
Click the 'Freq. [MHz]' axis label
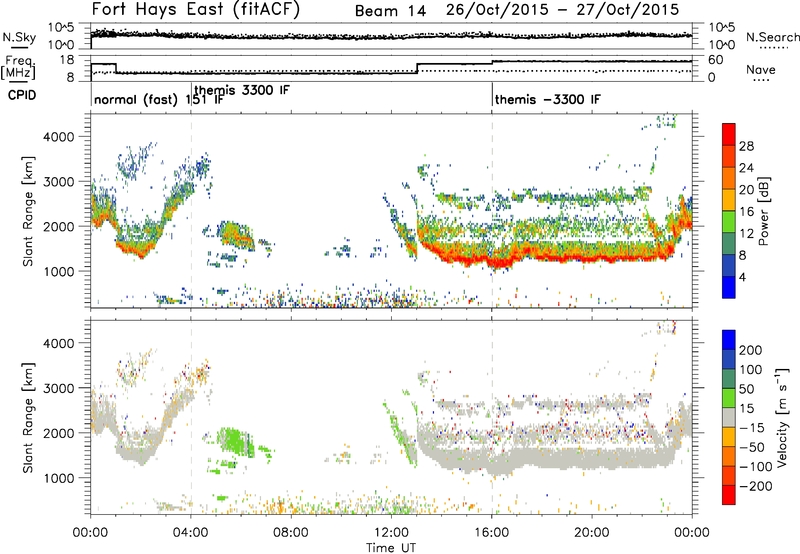18,67
